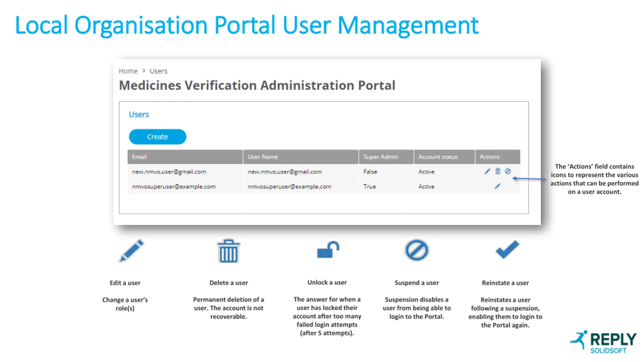Screen dimensions: 644x362
Task: Click trash delete icon in first user row
Action: [498, 171]
